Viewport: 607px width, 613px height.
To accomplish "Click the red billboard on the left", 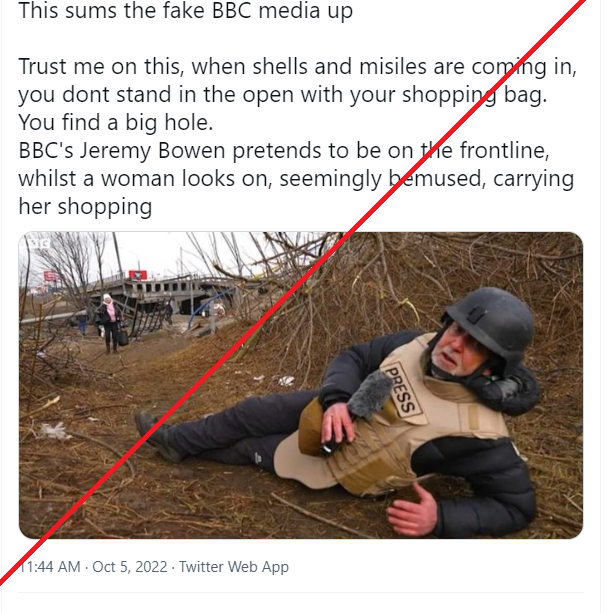I will [x=51, y=276].
